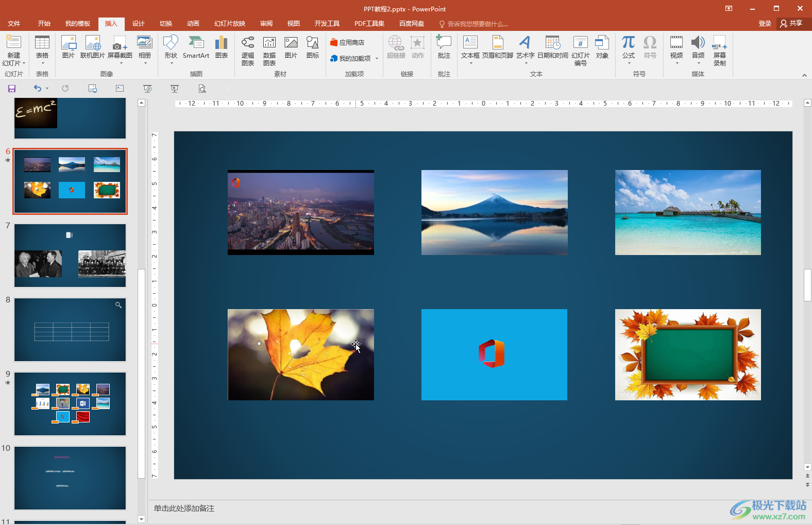Image resolution: width=812 pixels, height=525 pixels.
Task: Click to add notes below the slide
Action: (184, 509)
